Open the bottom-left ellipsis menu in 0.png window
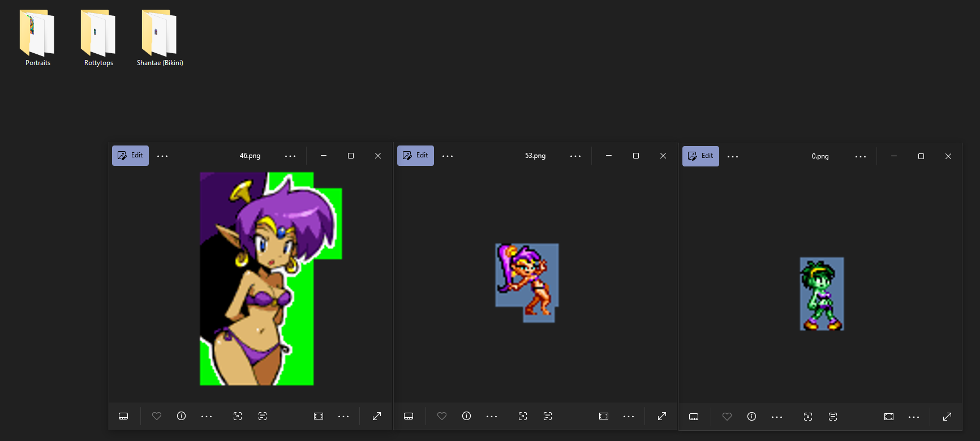Screen dimensions: 980x441 click(x=777, y=417)
